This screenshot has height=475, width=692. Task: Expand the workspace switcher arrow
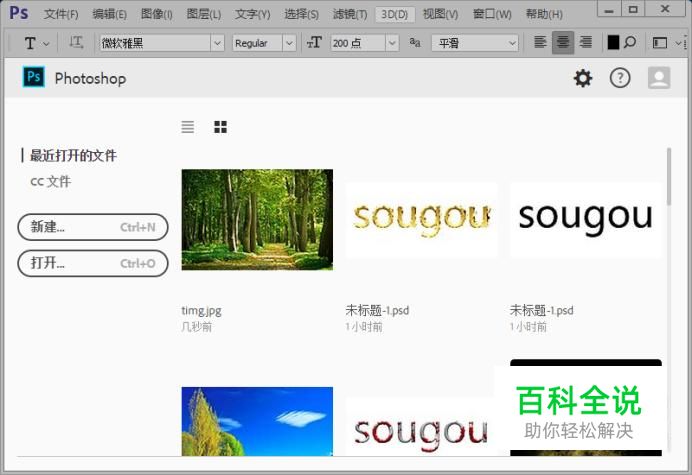click(x=678, y=43)
